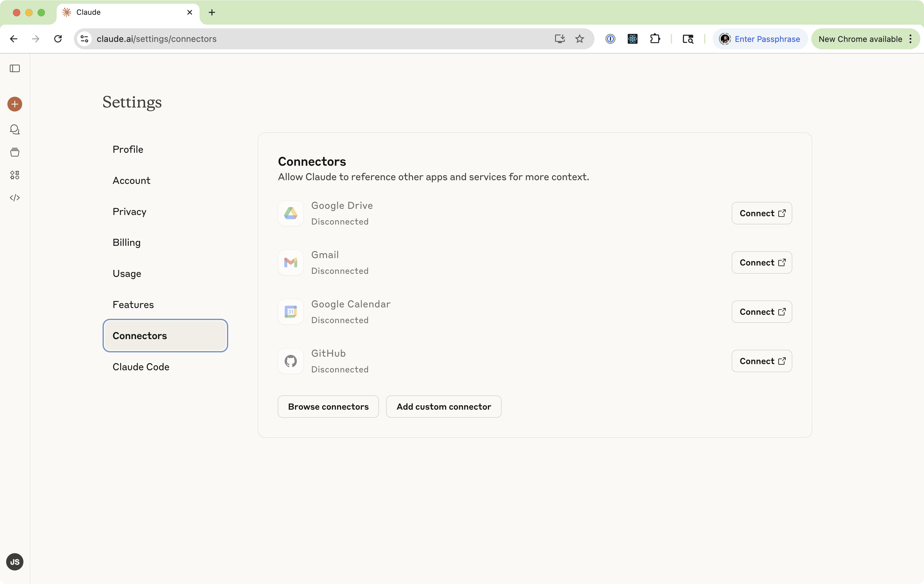Open artifacts from the sidebar shapes icon
The height and width of the screenshot is (584, 924).
[14, 175]
